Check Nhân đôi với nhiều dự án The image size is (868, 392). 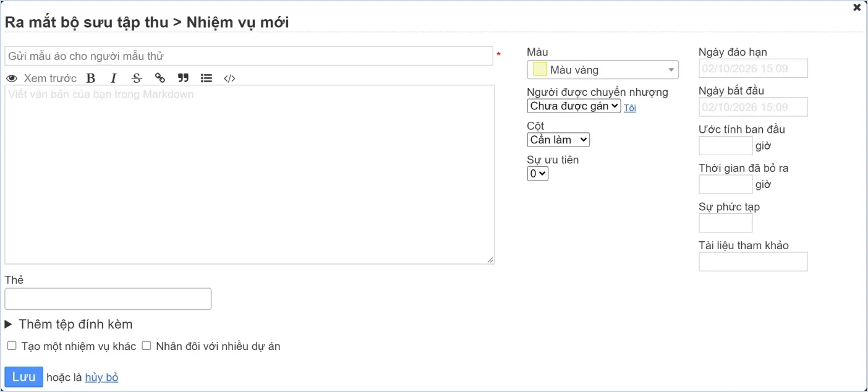click(x=147, y=346)
